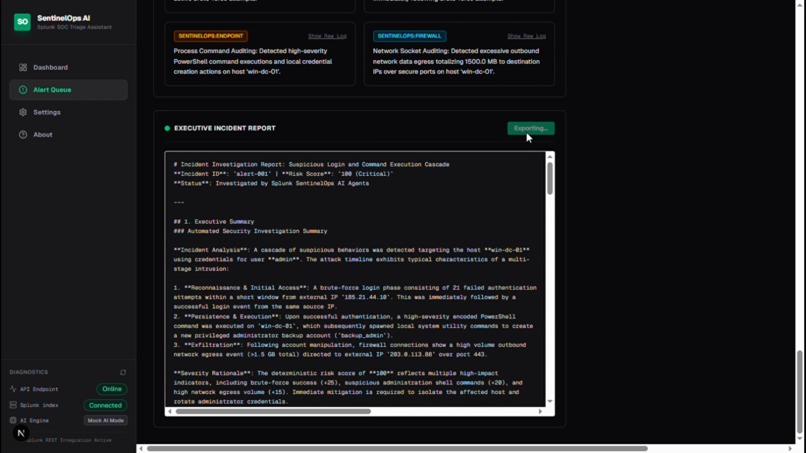Click the 'Exfiltration' numbered report item
The height and width of the screenshot is (453, 806).
[x=350, y=350]
